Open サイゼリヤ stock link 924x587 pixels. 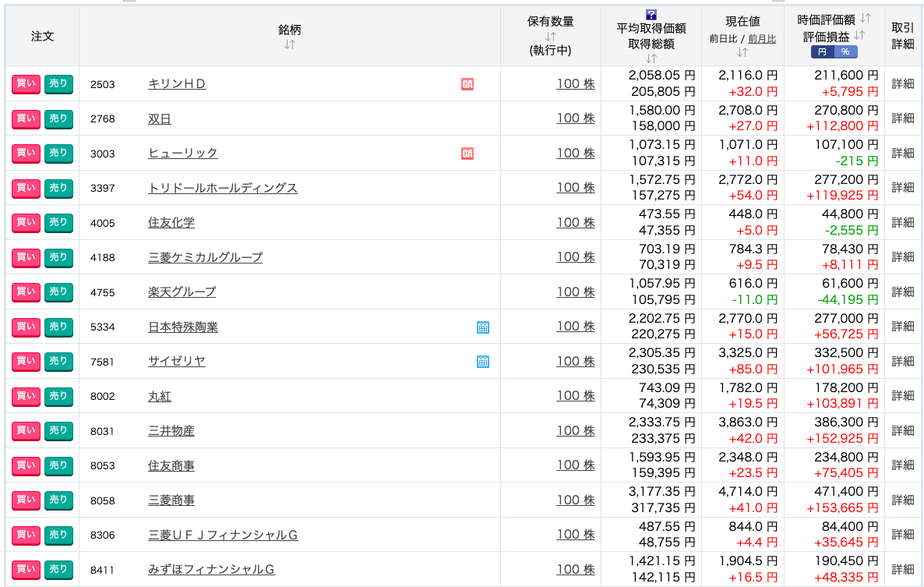coord(176,361)
